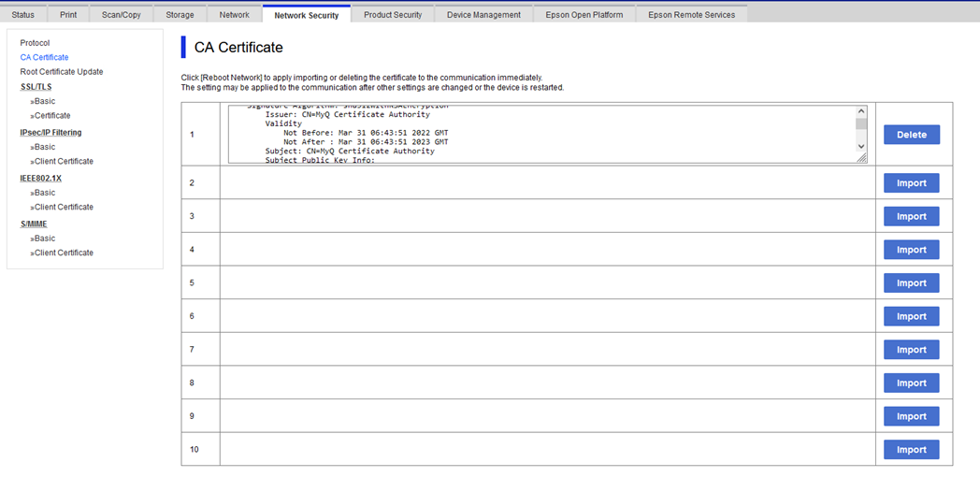Delete the CA certificate in row 1

tap(911, 135)
